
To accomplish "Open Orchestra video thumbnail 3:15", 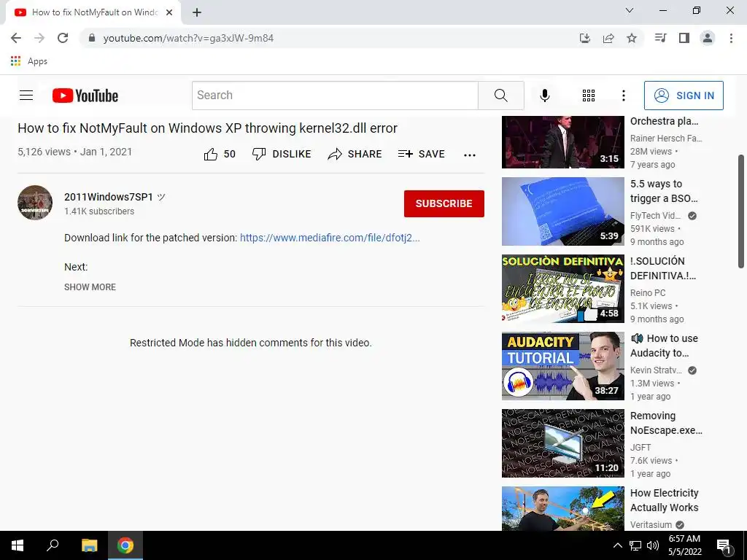I will [x=562, y=142].
